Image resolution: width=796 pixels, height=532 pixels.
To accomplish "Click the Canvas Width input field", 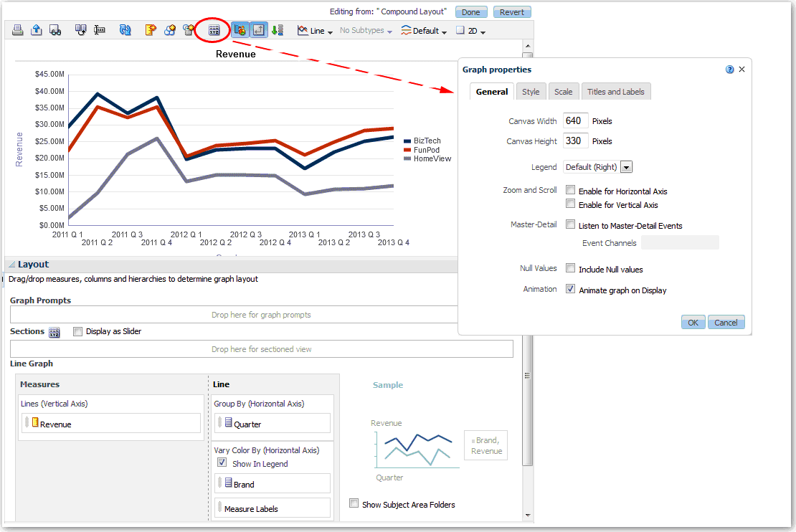I will click(576, 121).
